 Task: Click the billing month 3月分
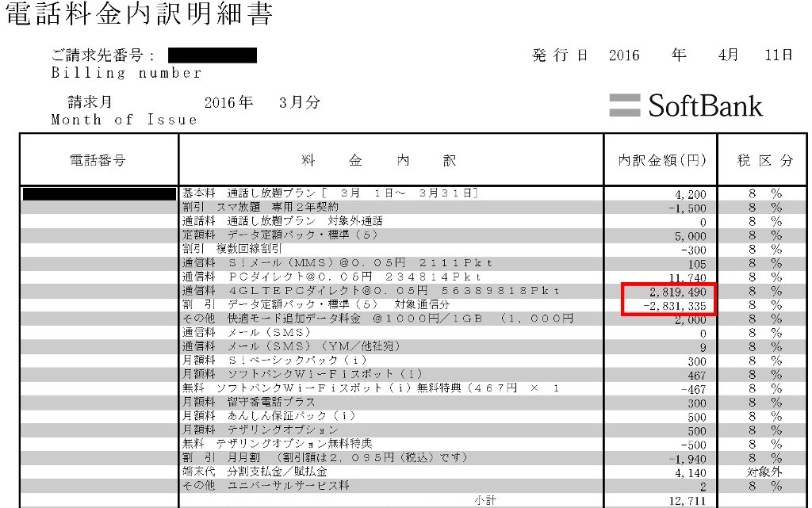299,102
